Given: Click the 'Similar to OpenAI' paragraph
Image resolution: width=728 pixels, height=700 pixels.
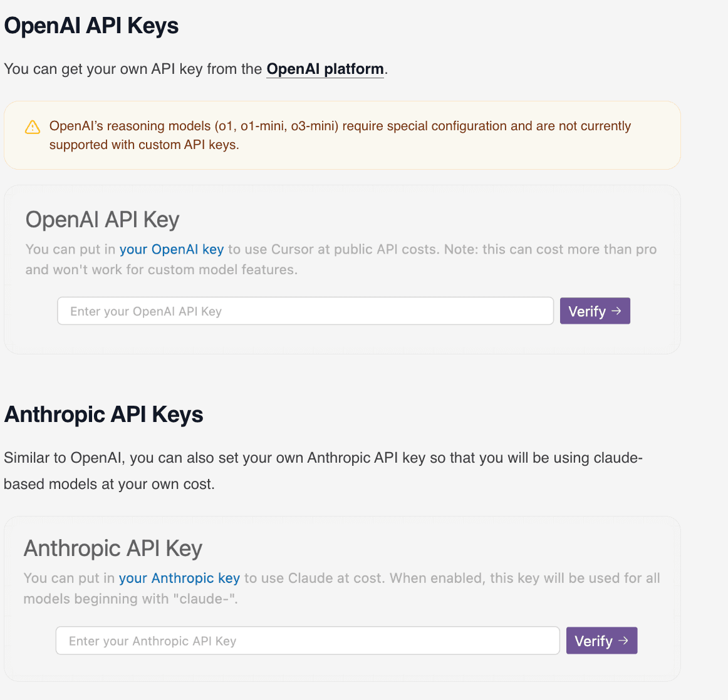Looking at the screenshot, I should tap(323, 471).
